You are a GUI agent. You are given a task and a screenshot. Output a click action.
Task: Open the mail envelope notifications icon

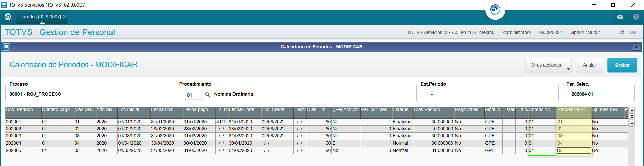pyautogui.click(x=620, y=17)
